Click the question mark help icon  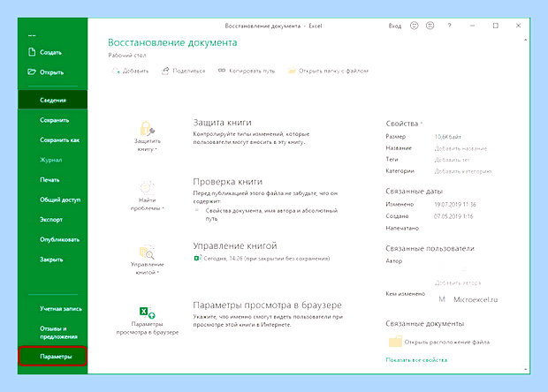[449, 26]
